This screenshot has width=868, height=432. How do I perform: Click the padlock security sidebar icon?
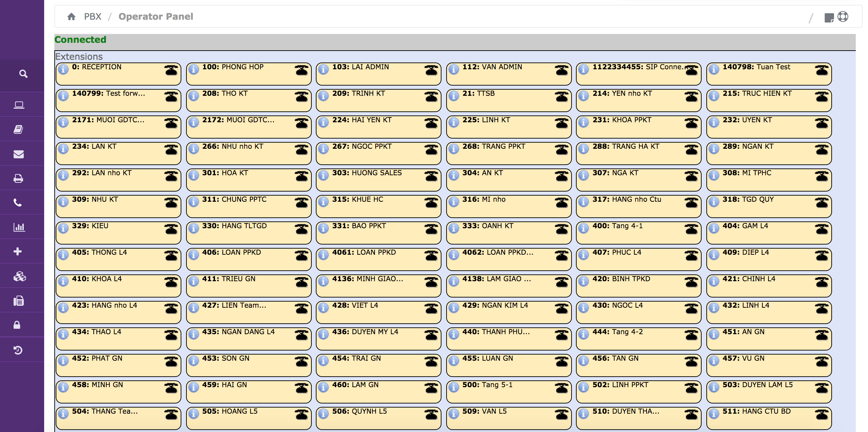[x=17, y=325]
